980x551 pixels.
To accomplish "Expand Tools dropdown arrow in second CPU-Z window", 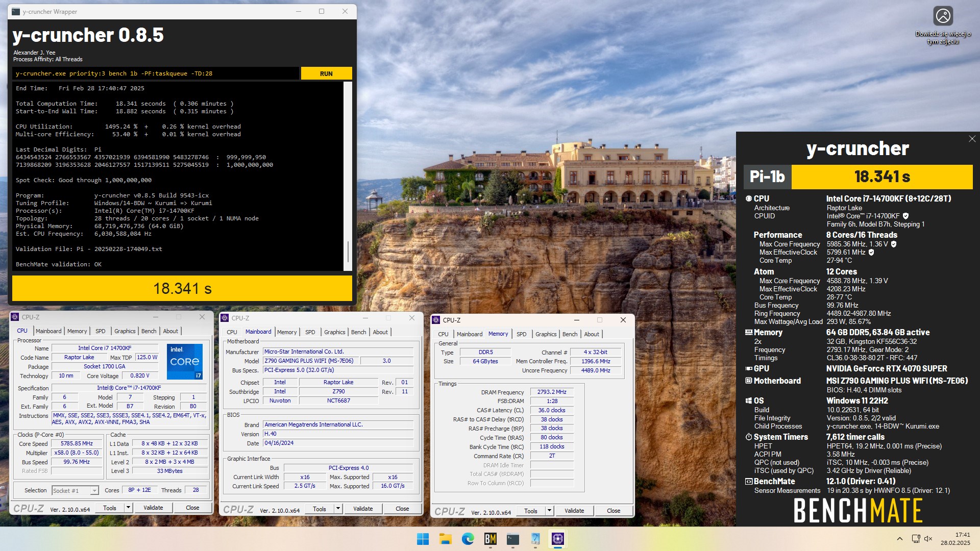I will (x=338, y=509).
